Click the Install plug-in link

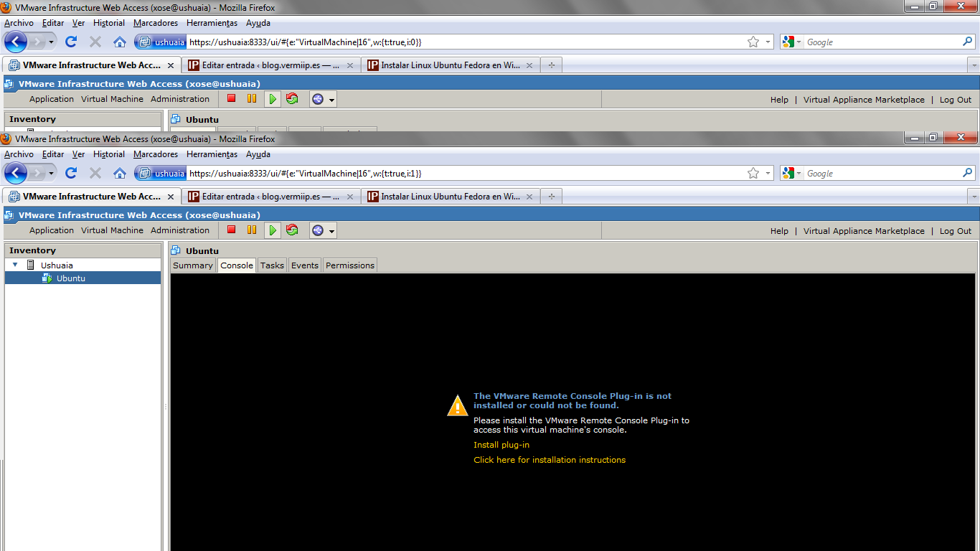click(x=501, y=445)
